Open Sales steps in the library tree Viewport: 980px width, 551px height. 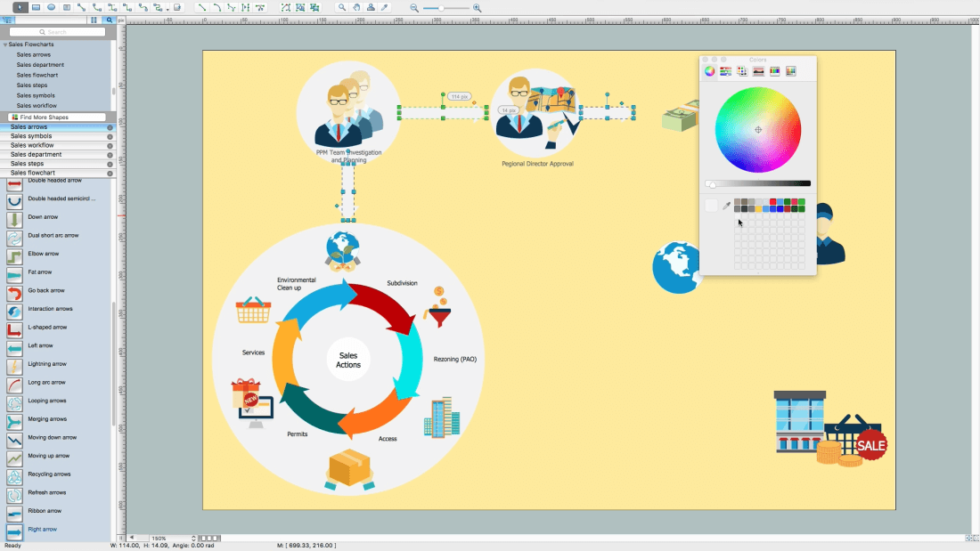pyautogui.click(x=32, y=85)
